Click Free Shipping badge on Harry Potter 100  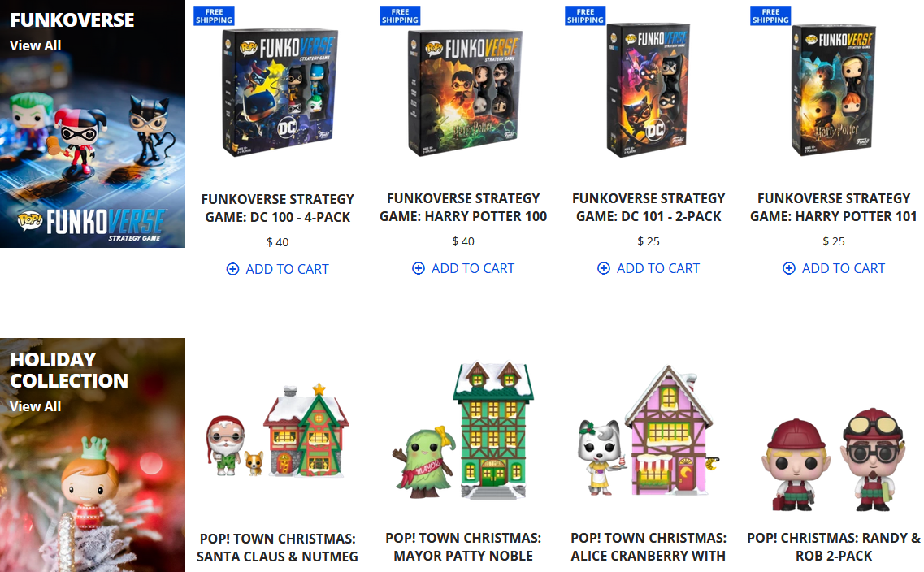[400, 16]
